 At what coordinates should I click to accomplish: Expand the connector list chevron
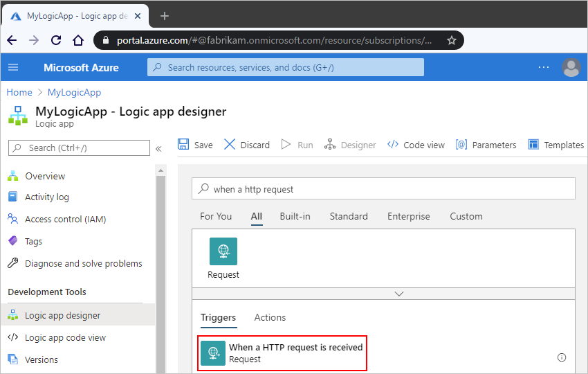[x=399, y=294]
